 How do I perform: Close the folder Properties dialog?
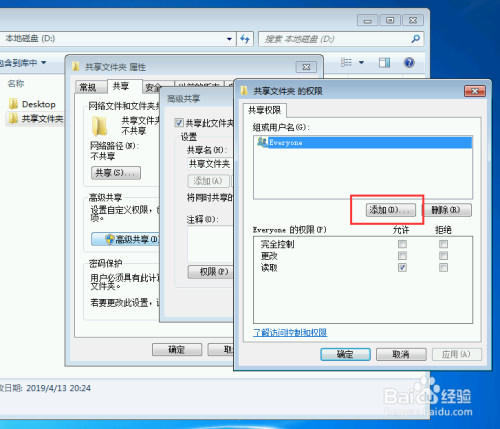click(306, 67)
